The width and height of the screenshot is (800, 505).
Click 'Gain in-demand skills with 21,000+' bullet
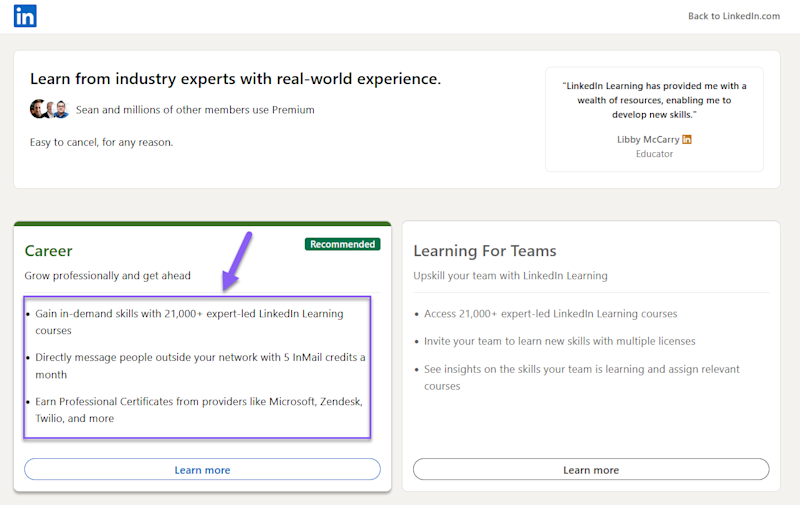[x=189, y=322]
